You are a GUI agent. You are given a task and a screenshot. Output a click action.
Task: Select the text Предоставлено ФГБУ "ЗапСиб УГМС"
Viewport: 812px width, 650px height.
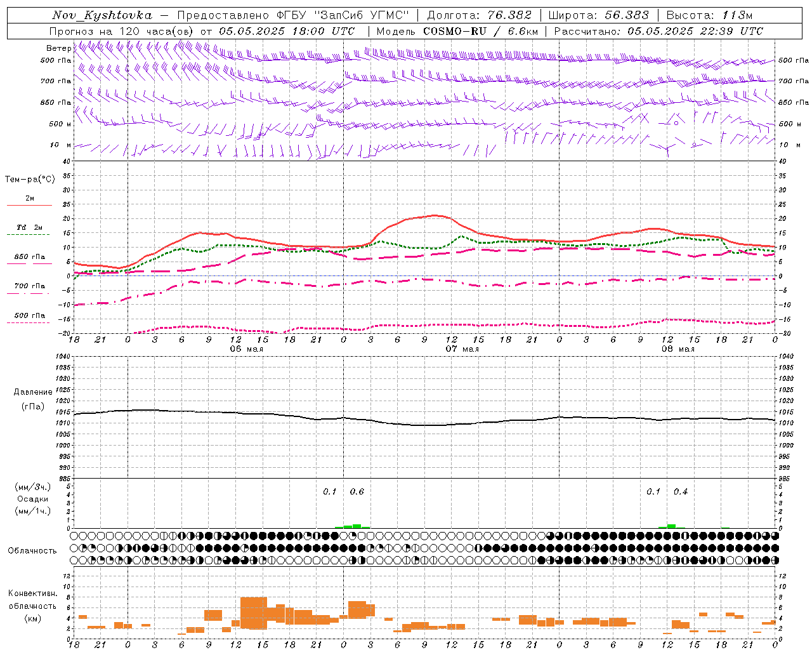click(294, 15)
